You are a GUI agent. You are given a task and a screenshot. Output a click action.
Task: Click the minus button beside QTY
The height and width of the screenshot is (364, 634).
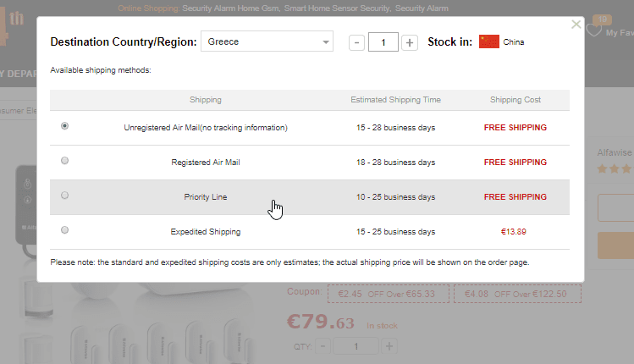coord(324,345)
